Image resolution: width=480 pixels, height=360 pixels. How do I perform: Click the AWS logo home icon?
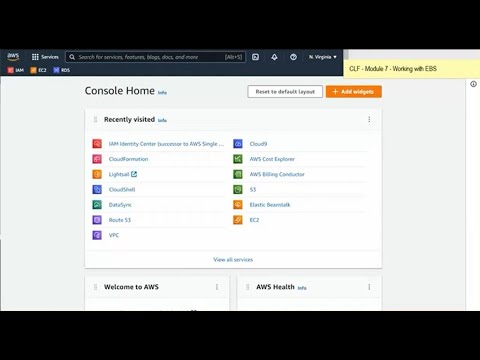pos(13,57)
